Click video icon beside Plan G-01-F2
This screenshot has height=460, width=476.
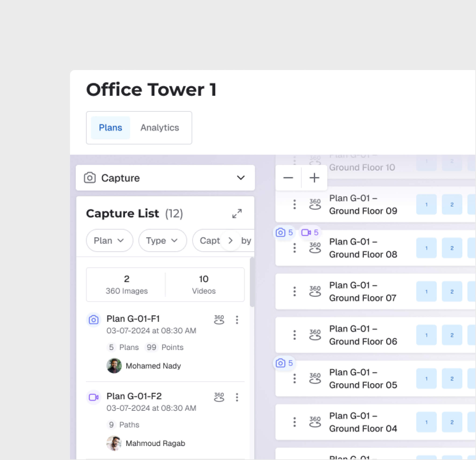tap(94, 397)
